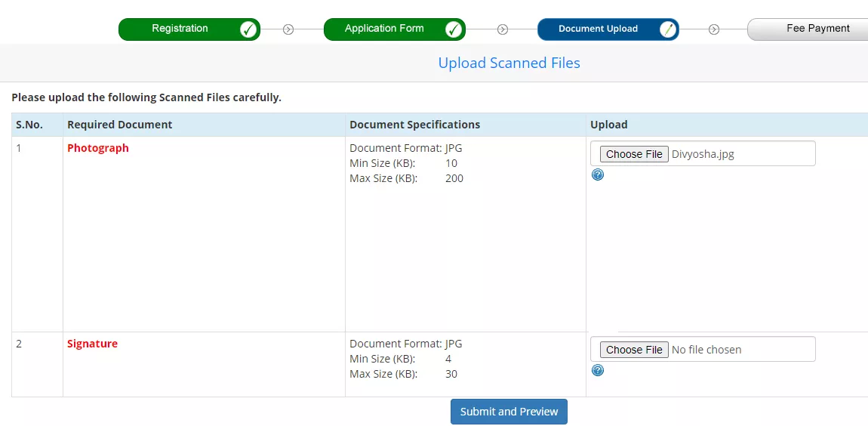Screen dimensions: 868x426
Task: Click the pencil icon on Document Upload step
Action: (x=667, y=29)
